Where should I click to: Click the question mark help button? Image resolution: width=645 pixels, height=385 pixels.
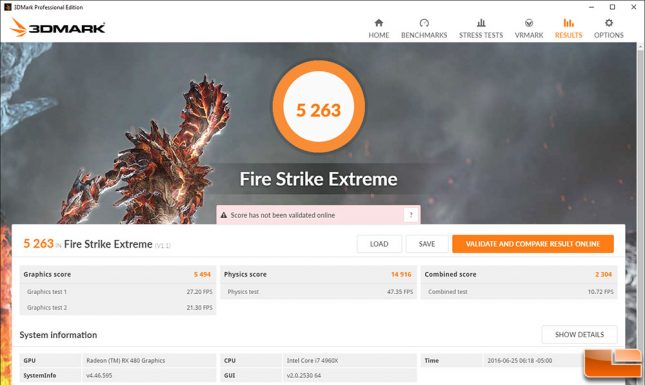(411, 215)
